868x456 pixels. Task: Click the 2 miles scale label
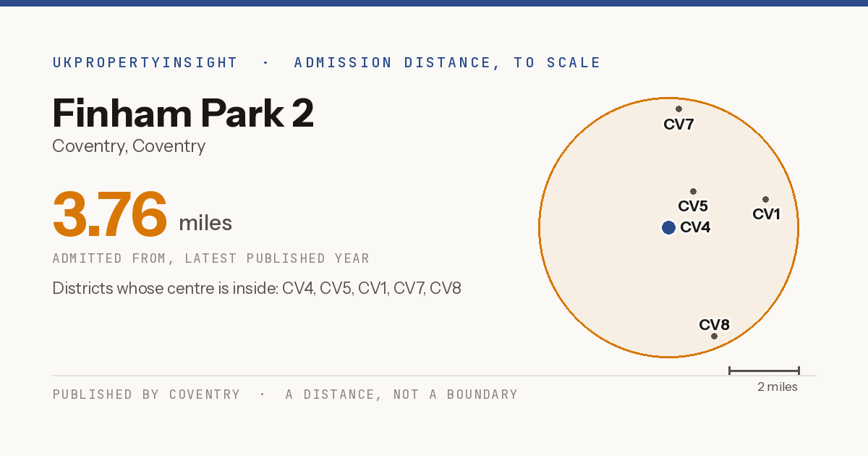pyautogui.click(x=778, y=387)
